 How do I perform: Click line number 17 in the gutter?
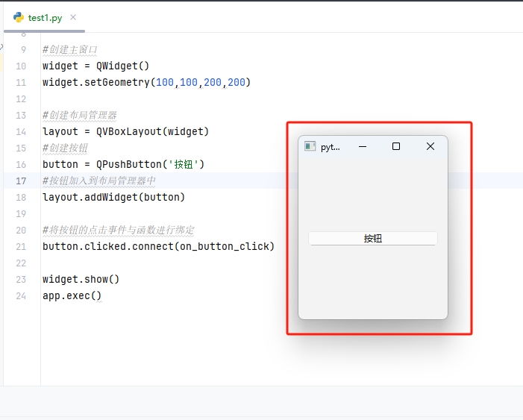pyautogui.click(x=21, y=181)
